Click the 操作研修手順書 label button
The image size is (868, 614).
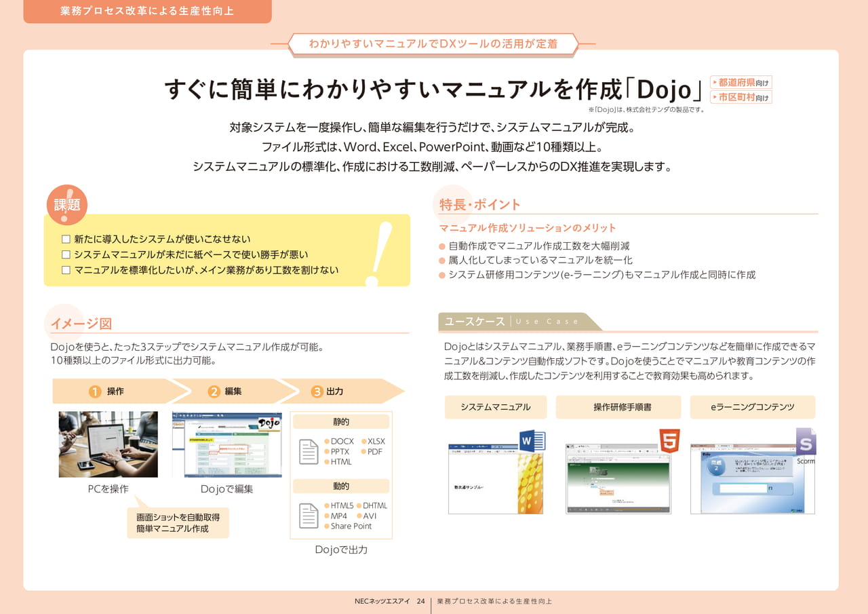(618, 407)
